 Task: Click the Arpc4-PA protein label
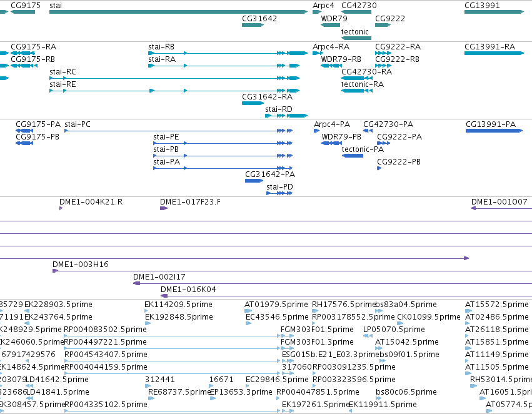coord(332,124)
